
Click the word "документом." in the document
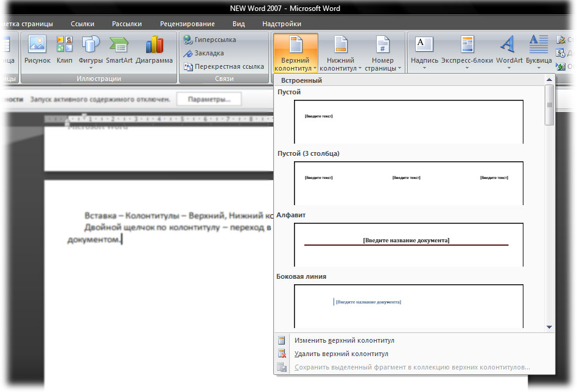(x=94, y=240)
